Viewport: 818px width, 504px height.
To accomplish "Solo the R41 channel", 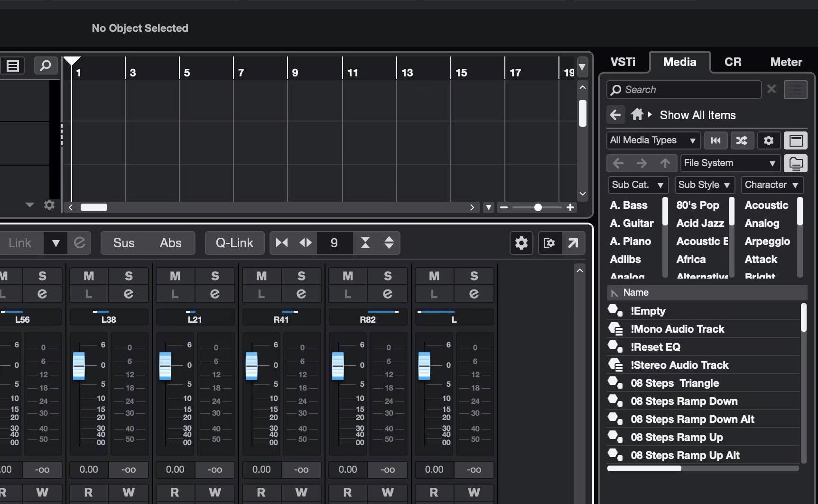I will click(301, 276).
